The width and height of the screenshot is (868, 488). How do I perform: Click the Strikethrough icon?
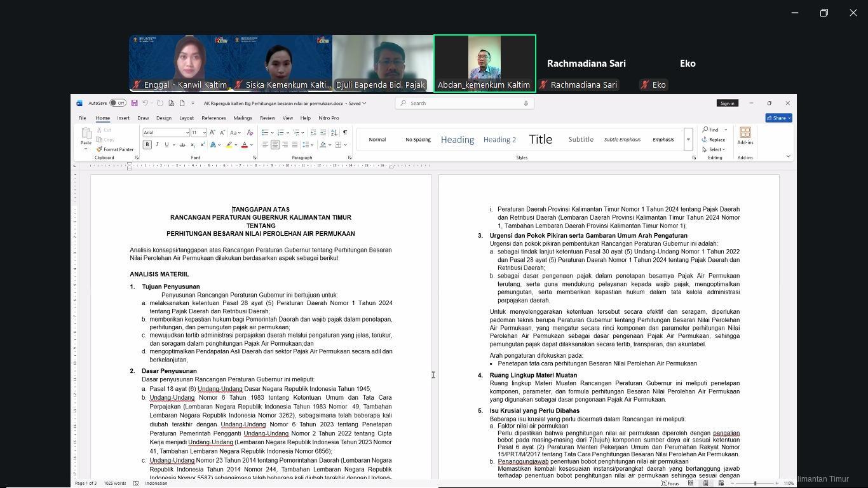coord(182,145)
